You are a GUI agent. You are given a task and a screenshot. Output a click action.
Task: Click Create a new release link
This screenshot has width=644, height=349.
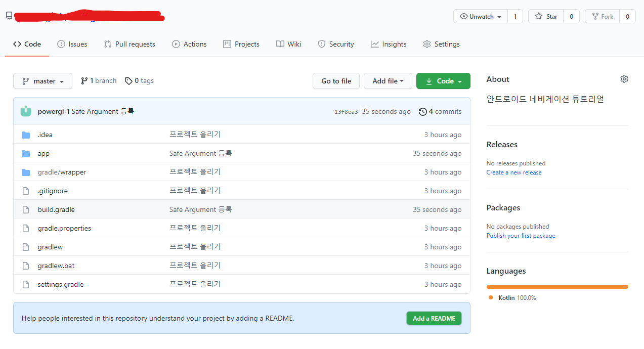[x=514, y=172]
